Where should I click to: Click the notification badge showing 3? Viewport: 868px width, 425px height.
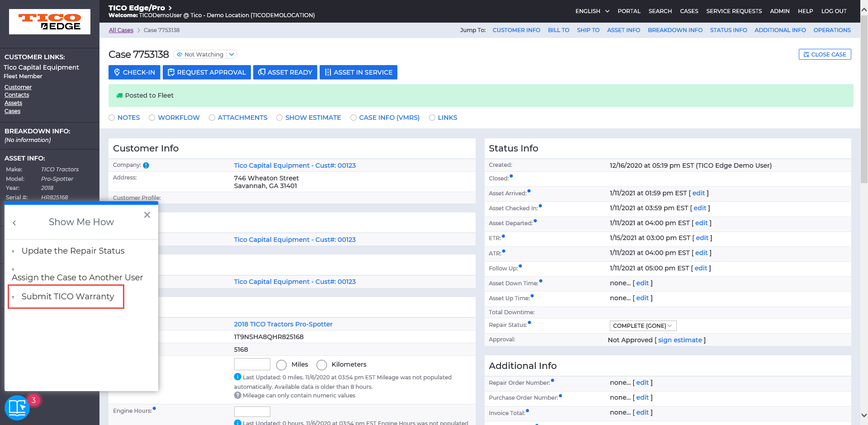[33, 400]
